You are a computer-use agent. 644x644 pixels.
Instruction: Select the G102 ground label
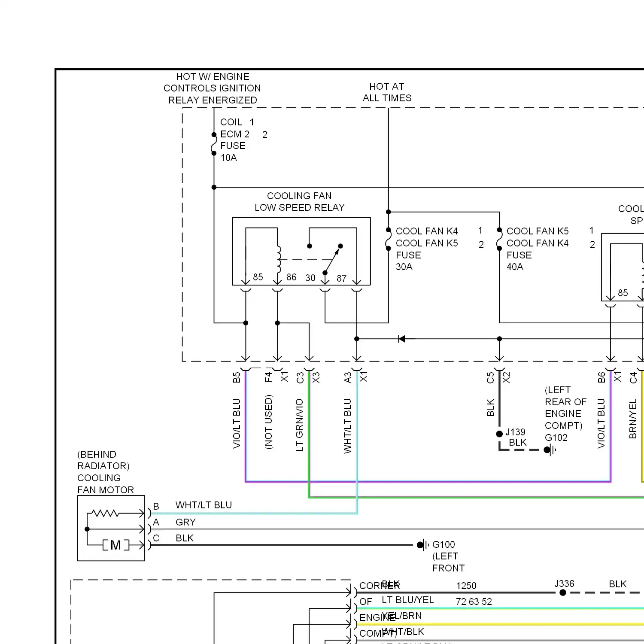pos(556,438)
